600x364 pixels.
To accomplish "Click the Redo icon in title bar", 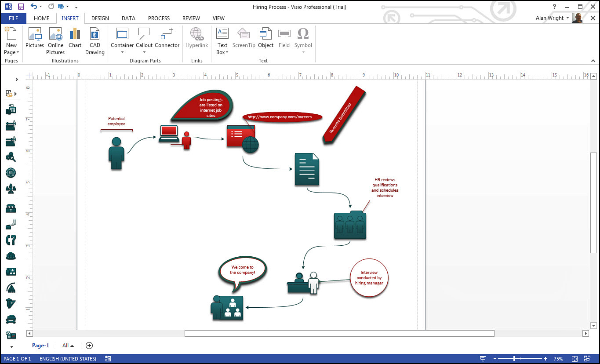I will [51, 7].
